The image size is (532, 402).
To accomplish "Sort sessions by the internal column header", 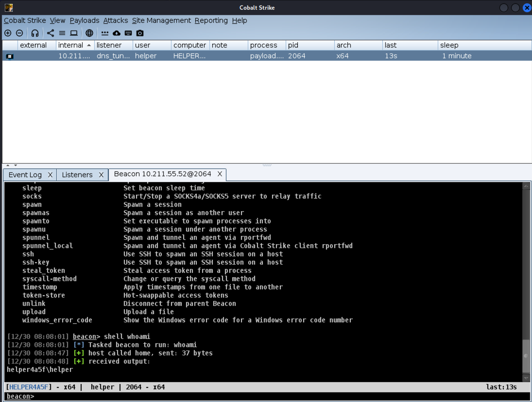I will coord(71,45).
